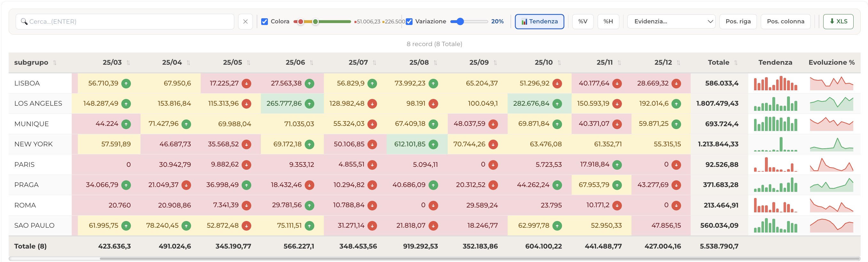868x262 pixels.
Task: Sort the 25/09 column via its icon
Action: point(495,63)
